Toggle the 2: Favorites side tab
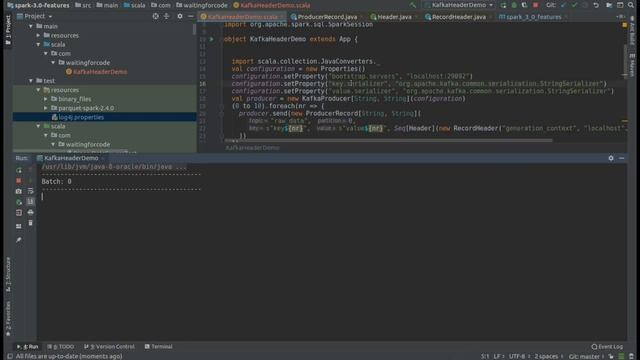640x360 pixels. (x=8, y=319)
